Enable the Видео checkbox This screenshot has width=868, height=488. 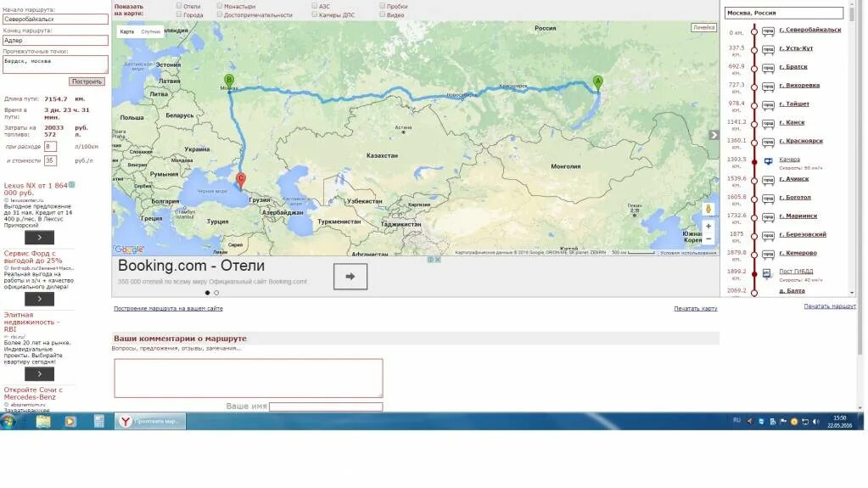382,14
